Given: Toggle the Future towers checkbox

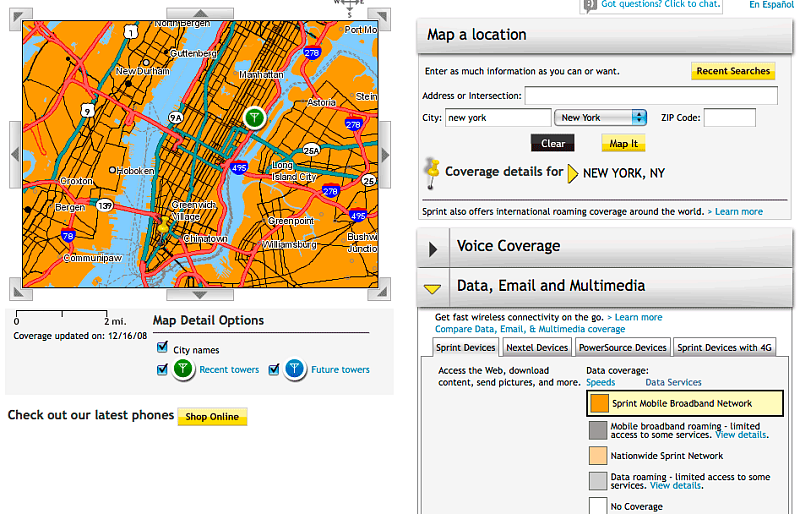Looking at the screenshot, I should (x=274, y=369).
